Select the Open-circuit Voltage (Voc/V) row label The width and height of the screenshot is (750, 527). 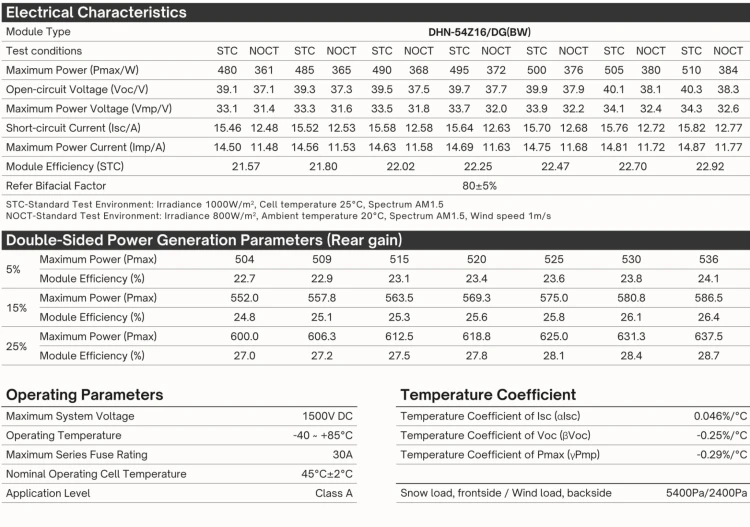coord(75,89)
